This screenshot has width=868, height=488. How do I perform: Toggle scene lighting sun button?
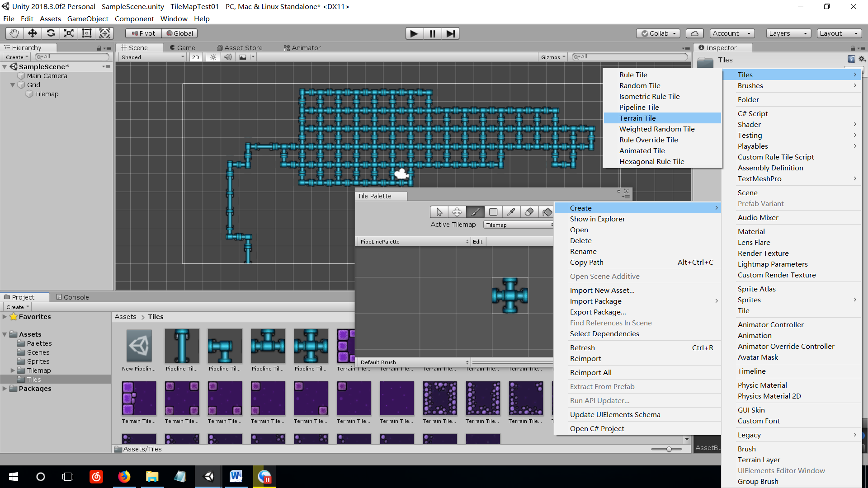pos(213,57)
